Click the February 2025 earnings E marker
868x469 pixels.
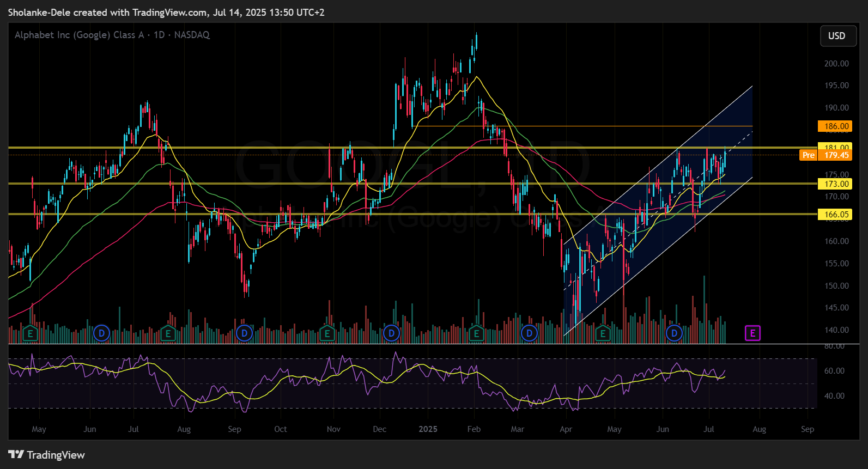point(476,333)
